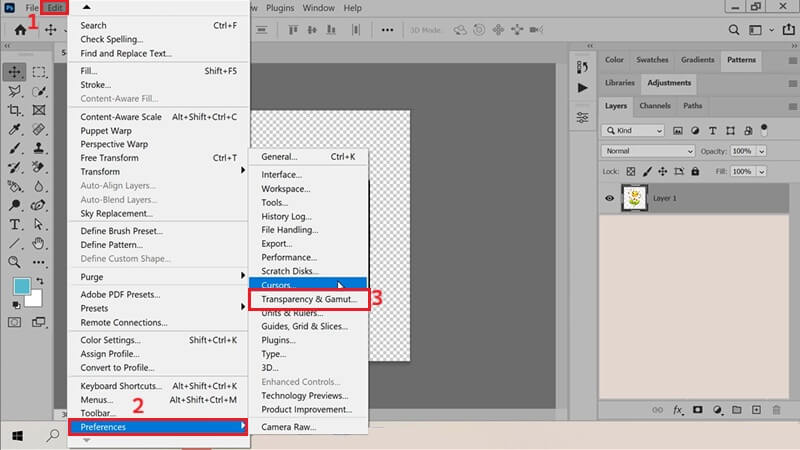Switch to the Channels tab
The image size is (800, 450).
(655, 106)
